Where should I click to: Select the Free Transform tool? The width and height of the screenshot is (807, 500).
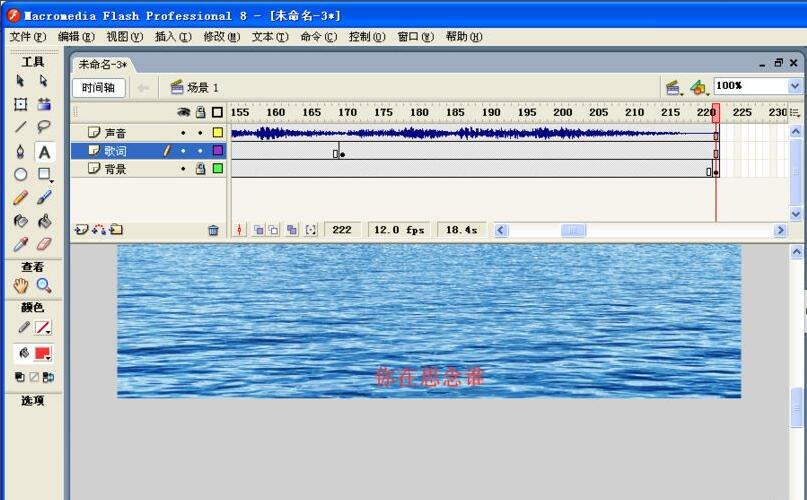point(20,104)
